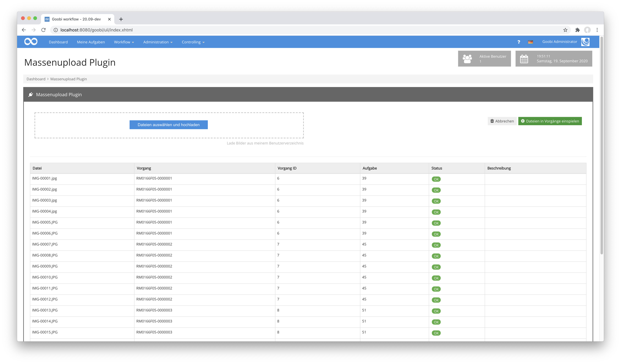Close the Goobi workflow tab

click(109, 19)
